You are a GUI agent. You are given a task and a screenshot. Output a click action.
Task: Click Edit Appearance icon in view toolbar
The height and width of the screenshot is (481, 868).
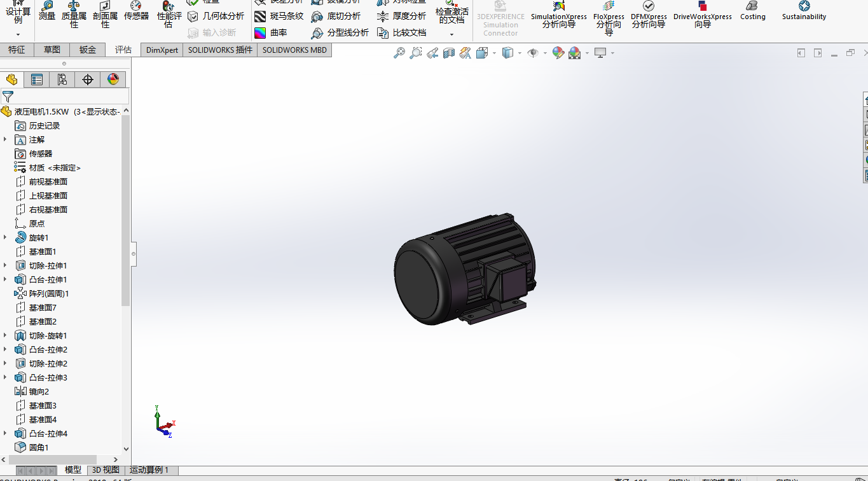coord(558,53)
